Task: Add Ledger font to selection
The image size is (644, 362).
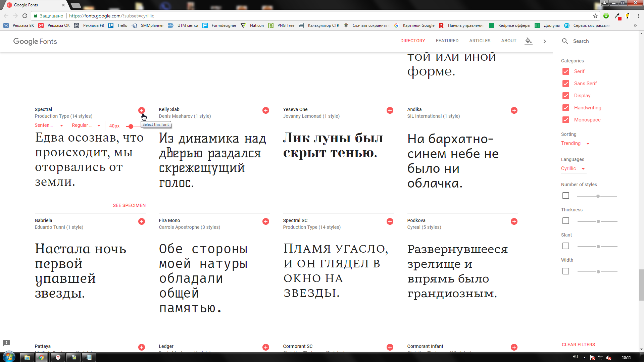Action: point(266,347)
